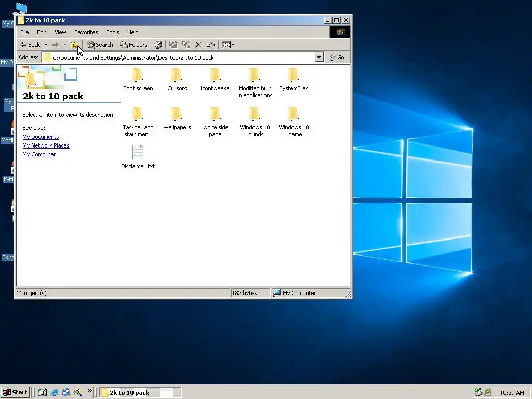Select the Icontweaker folder
Screen dimensions: 532x399
pyautogui.click(x=216, y=79)
